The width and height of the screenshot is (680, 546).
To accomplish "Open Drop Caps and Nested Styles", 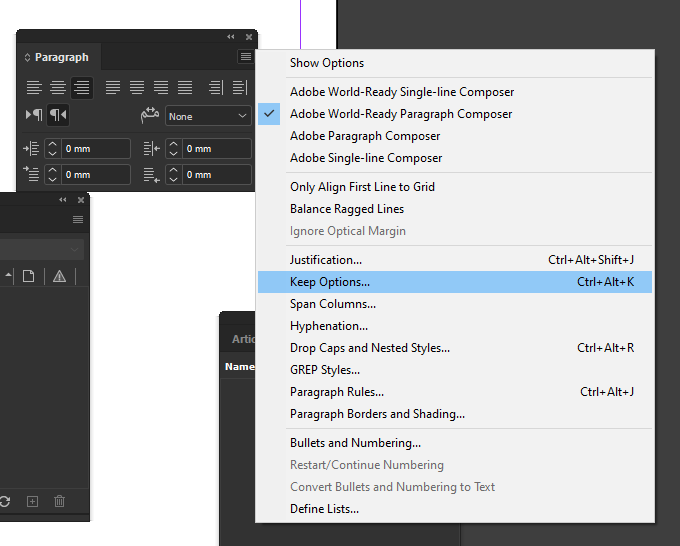I will click(455, 348).
